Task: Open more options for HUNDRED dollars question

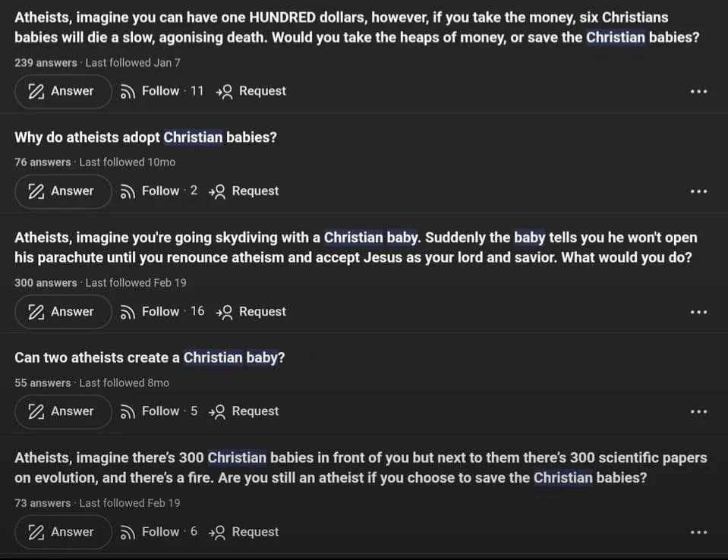Action: [x=698, y=92]
